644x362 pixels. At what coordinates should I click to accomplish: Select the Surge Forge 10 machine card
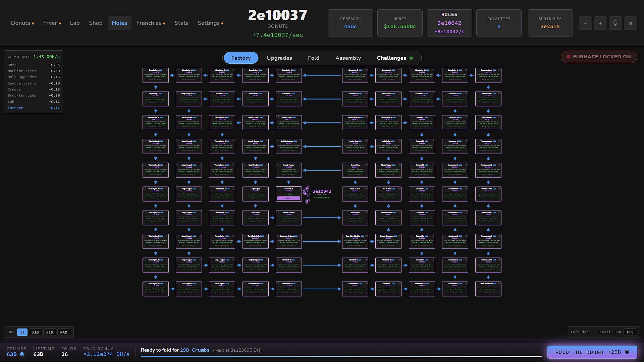click(189, 99)
